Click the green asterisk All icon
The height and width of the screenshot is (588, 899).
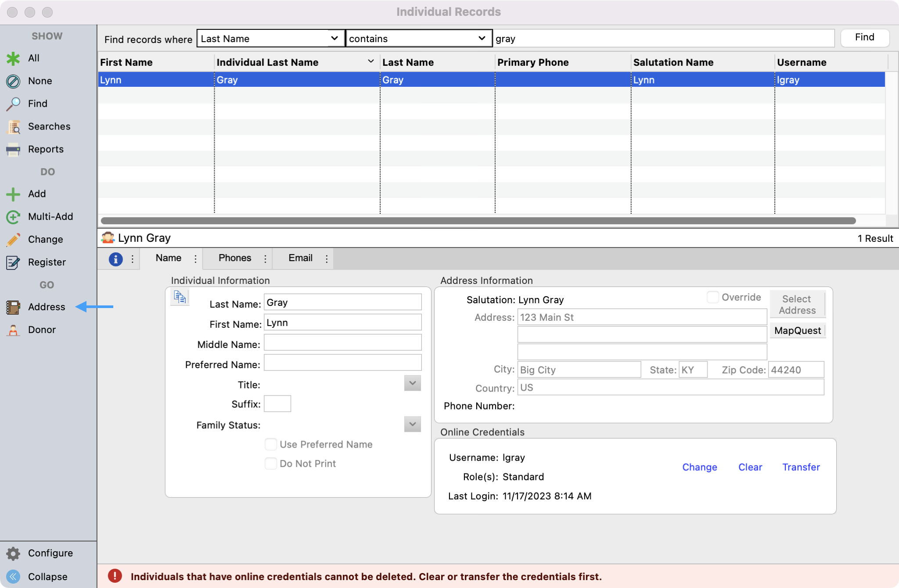[x=13, y=58]
